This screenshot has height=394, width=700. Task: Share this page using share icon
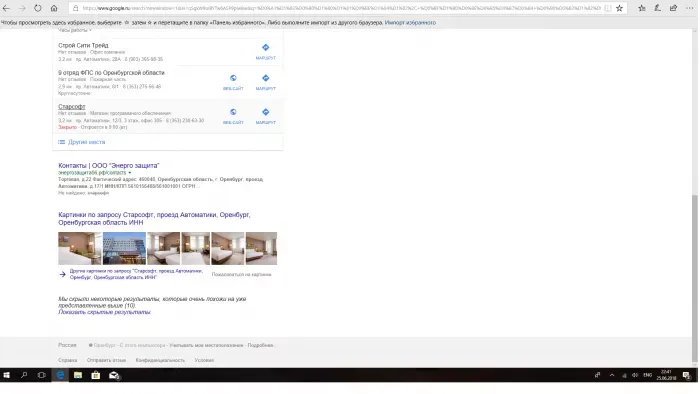pyautogui.click(x=673, y=8)
